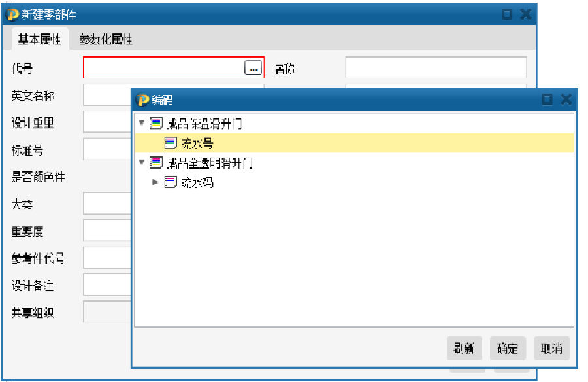
Task: Open the 代号 ellipsis browse button
Action: pos(253,67)
